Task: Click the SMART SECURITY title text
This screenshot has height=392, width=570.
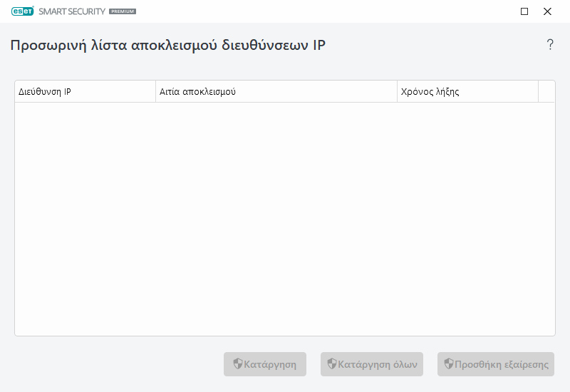Action: click(72, 12)
